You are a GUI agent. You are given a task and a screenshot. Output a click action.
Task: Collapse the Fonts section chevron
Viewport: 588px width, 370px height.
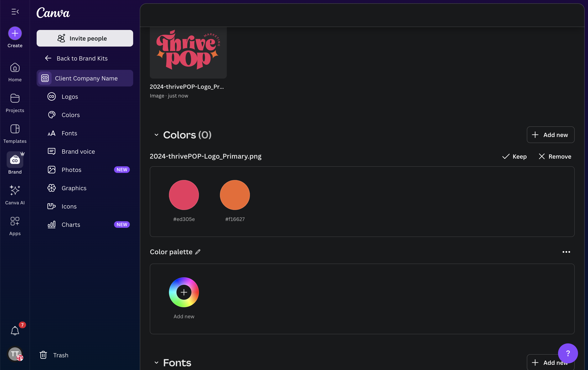(156, 363)
